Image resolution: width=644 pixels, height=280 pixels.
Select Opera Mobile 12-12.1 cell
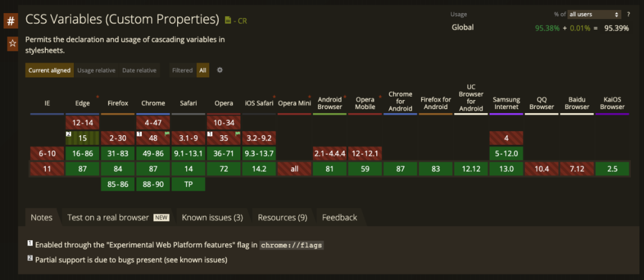(x=365, y=154)
